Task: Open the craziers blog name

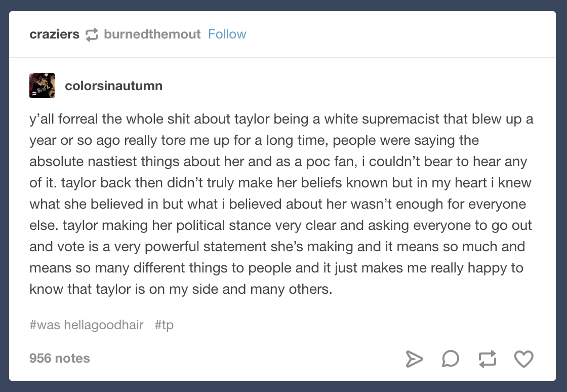Action: [x=54, y=34]
